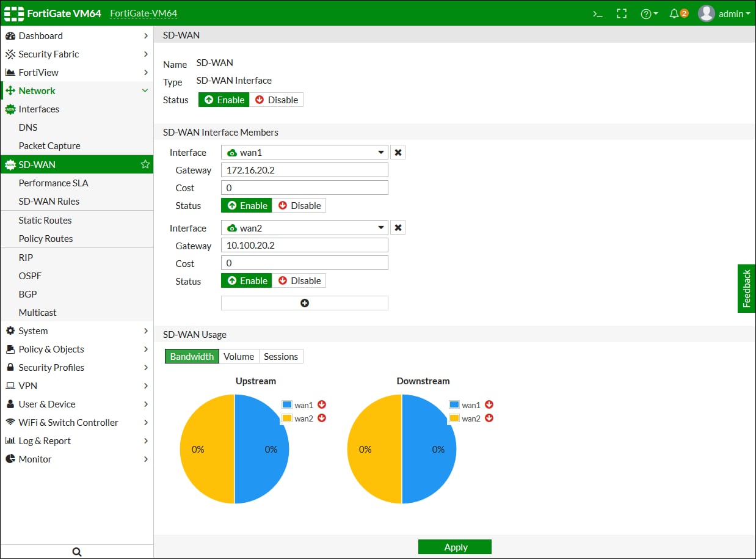Image resolution: width=756 pixels, height=559 pixels.
Task: Click the Log & Report chart icon
Action: [x=10, y=441]
